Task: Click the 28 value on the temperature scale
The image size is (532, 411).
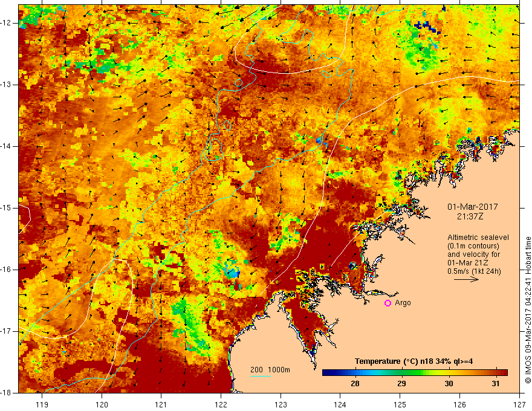Action: (x=355, y=384)
